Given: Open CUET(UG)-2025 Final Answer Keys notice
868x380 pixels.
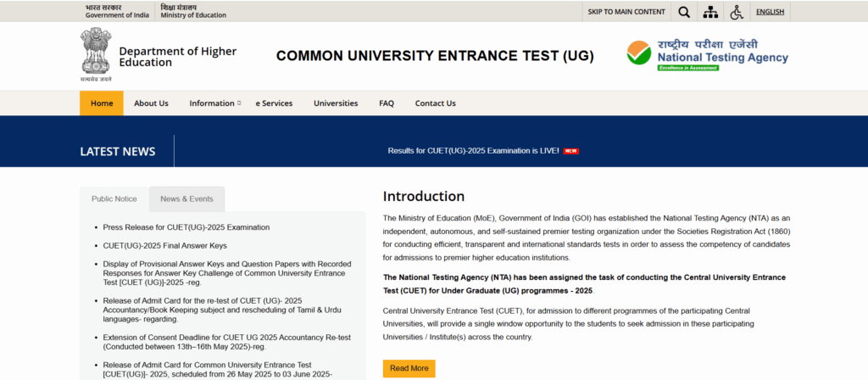Looking at the screenshot, I should click(x=165, y=246).
